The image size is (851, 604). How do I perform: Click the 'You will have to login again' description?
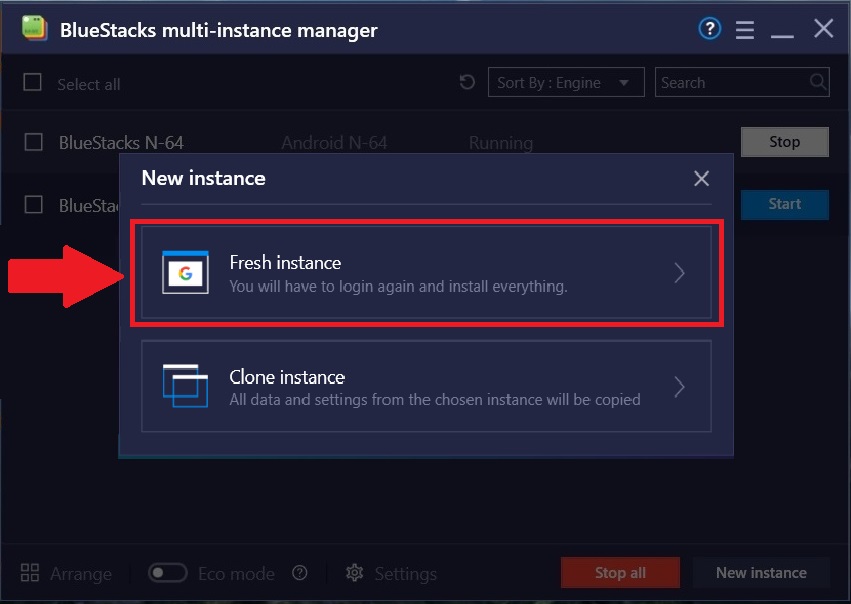point(398,286)
